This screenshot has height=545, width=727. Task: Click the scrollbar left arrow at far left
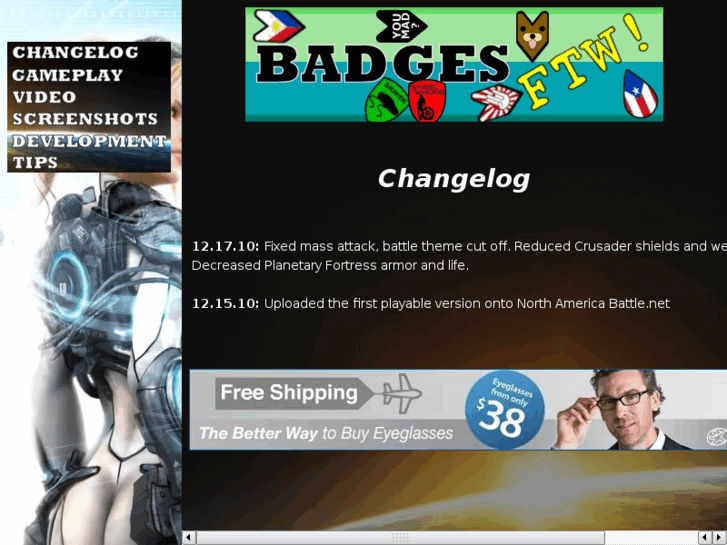[189, 538]
